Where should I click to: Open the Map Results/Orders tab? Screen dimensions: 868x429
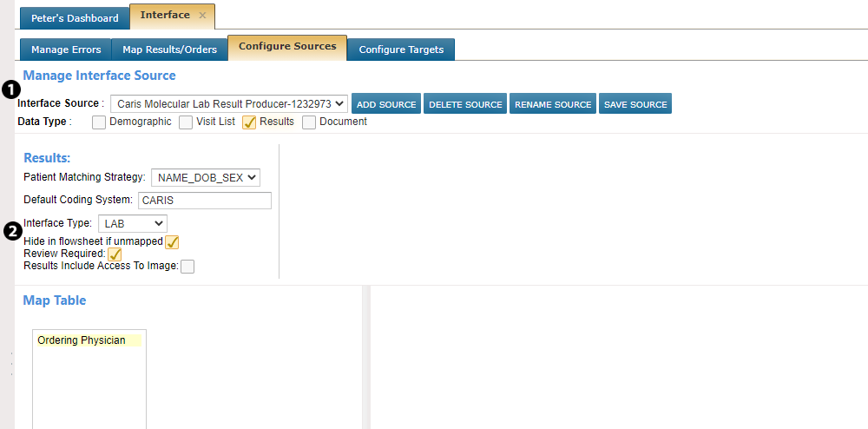[x=169, y=49]
